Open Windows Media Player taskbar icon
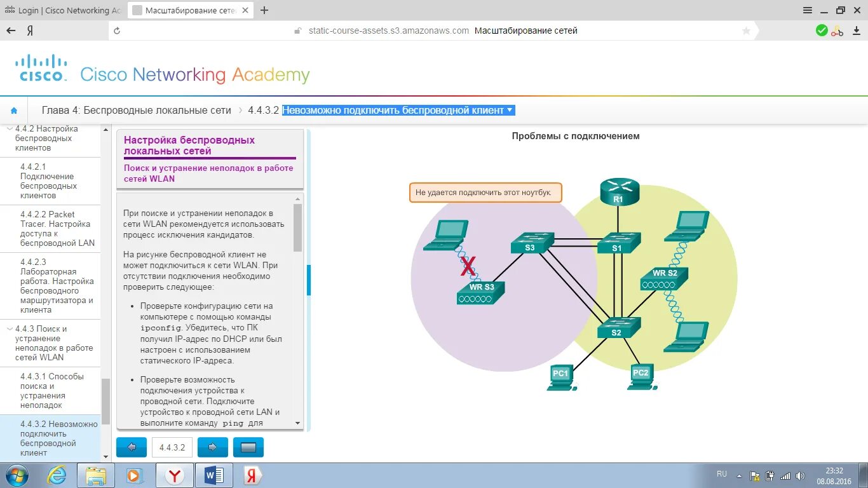Image resolution: width=868 pixels, height=488 pixels. (x=133, y=475)
